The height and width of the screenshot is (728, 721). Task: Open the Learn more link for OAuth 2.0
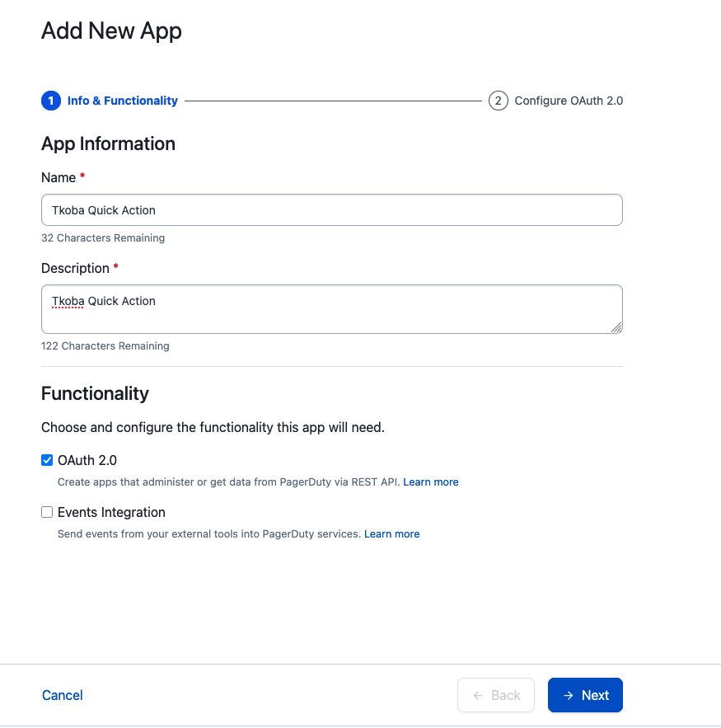[x=431, y=481]
